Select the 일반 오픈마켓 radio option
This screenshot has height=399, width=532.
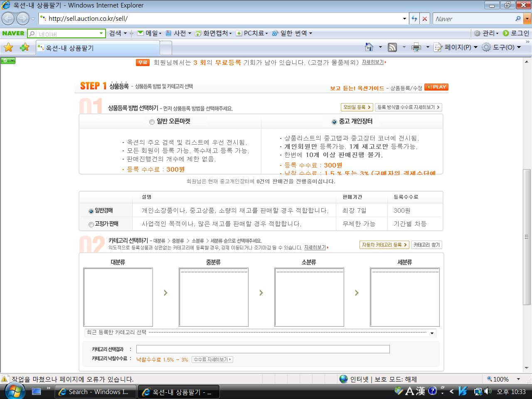[152, 122]
